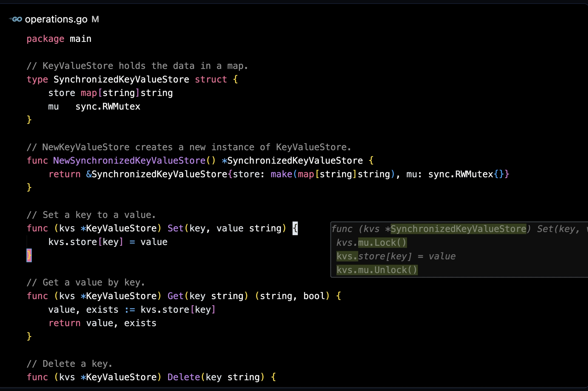The width and height of the screenshot is (588, 391).
Task: Click the 'Set a key to a value' comment
Action: click(91, 215)
